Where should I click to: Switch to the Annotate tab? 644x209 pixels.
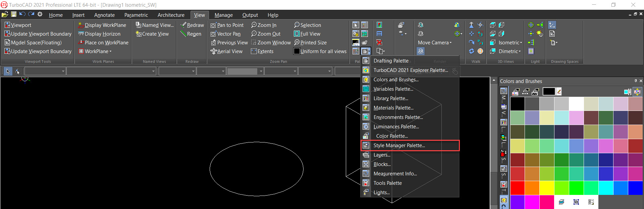click(x=104, y=15)
